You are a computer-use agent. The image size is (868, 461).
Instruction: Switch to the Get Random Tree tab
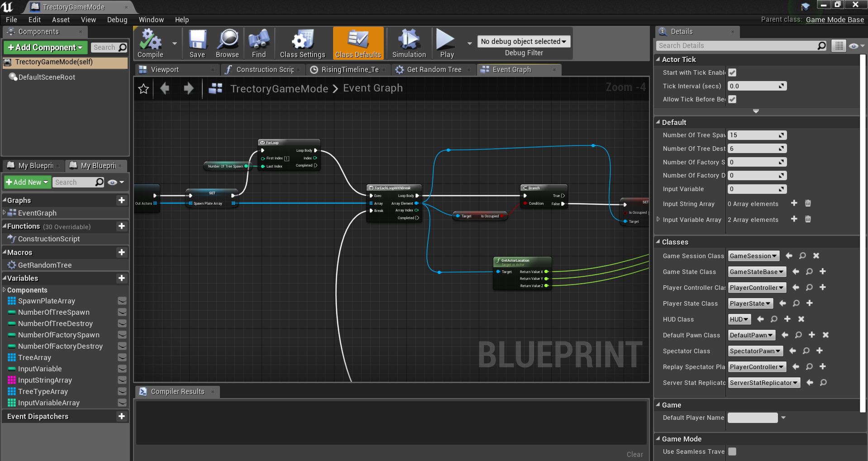coord(434,69)
